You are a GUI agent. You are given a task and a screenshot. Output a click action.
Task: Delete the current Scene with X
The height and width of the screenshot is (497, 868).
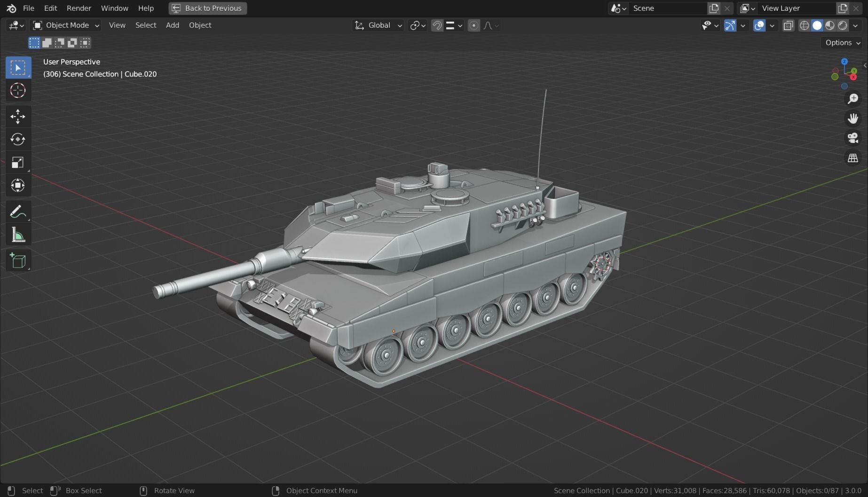click(x=727, y=8)
